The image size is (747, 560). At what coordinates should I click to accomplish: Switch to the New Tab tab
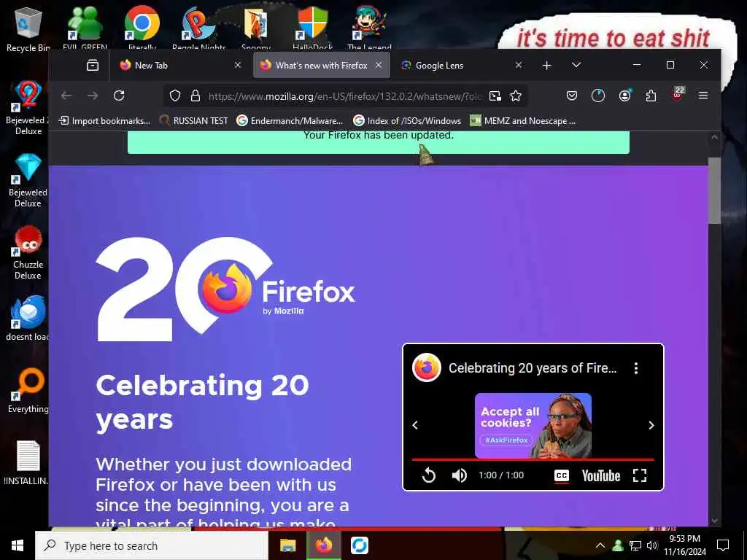click(x=179, y=65)
